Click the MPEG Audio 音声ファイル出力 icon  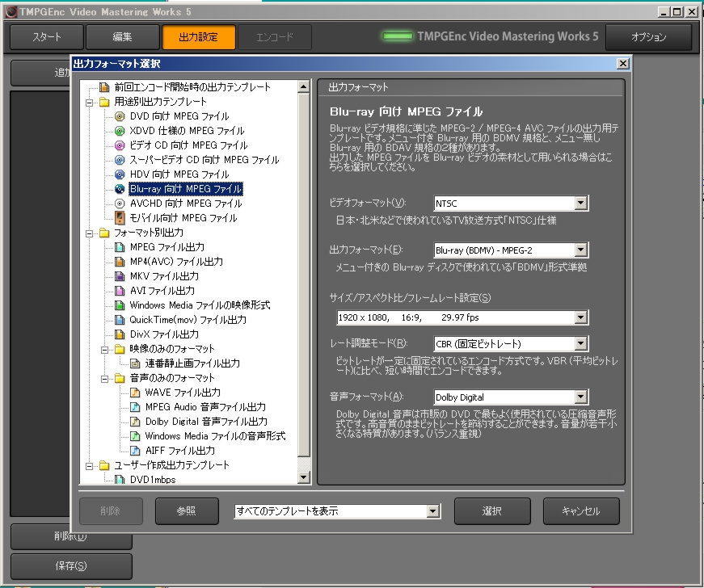tap(135, 407)
